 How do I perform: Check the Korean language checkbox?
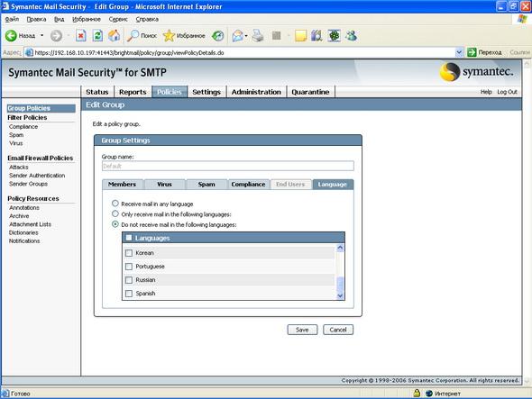click(x=129, y=253)
